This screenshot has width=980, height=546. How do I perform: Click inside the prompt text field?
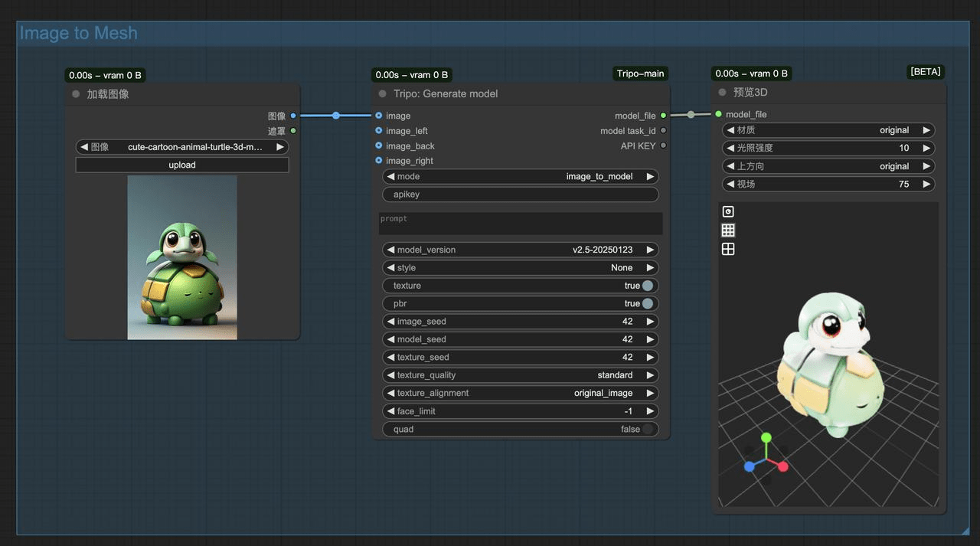point(521,223)
